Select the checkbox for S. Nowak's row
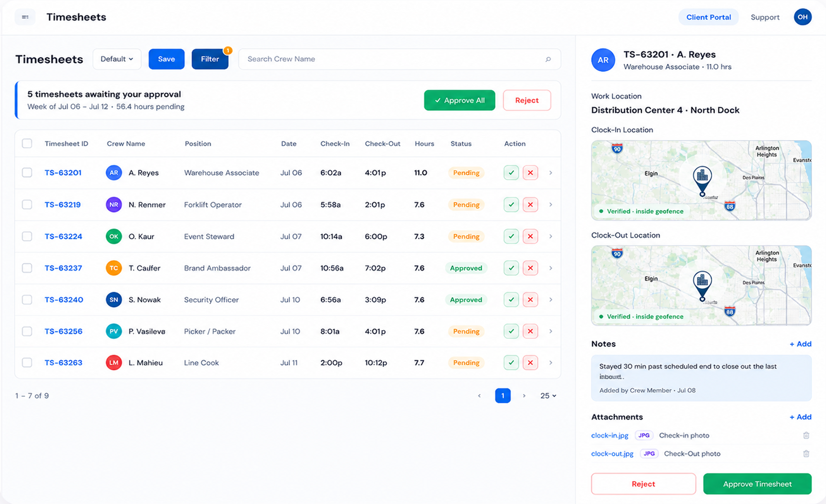Image resolution: width=826 pixels, height=504 pixels. 27,300
